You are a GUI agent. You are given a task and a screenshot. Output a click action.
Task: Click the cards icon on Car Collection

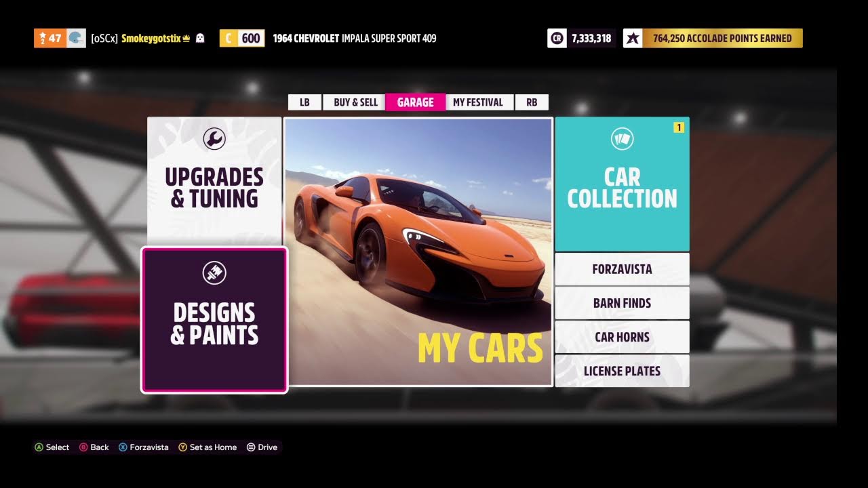point(622,139)
